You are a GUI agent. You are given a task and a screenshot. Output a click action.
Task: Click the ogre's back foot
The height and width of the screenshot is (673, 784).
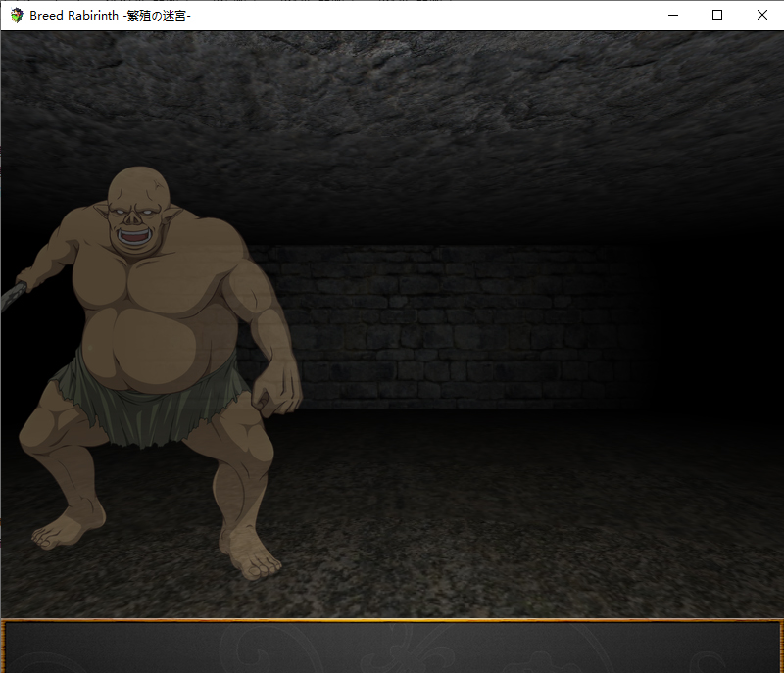pos(67,532)
